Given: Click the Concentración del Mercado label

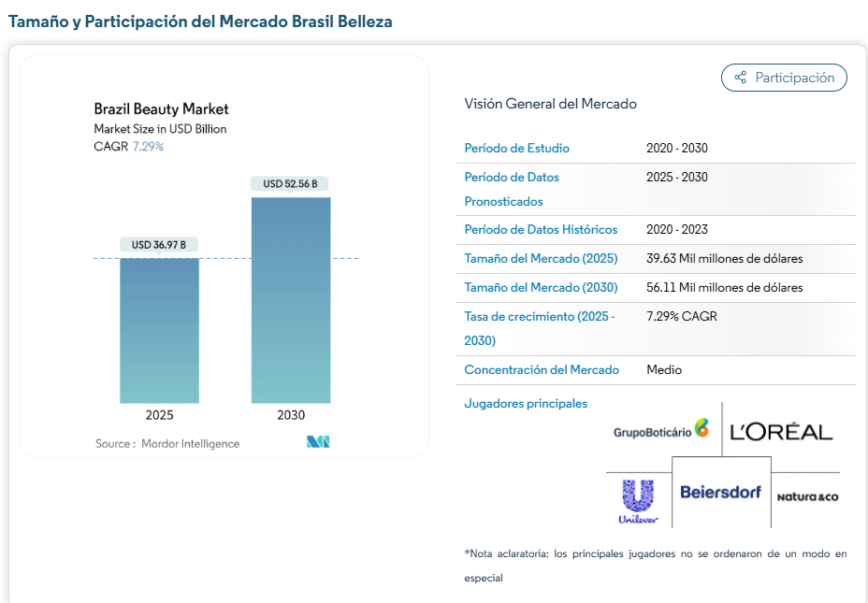Looking at the screenshot, I should (x=542, y=370).
